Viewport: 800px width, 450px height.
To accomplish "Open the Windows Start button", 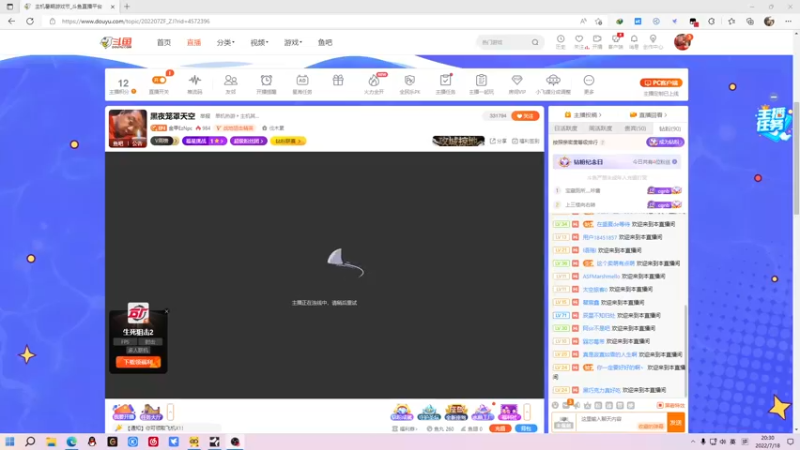I will pyautogui.click(x=10, y=441).
